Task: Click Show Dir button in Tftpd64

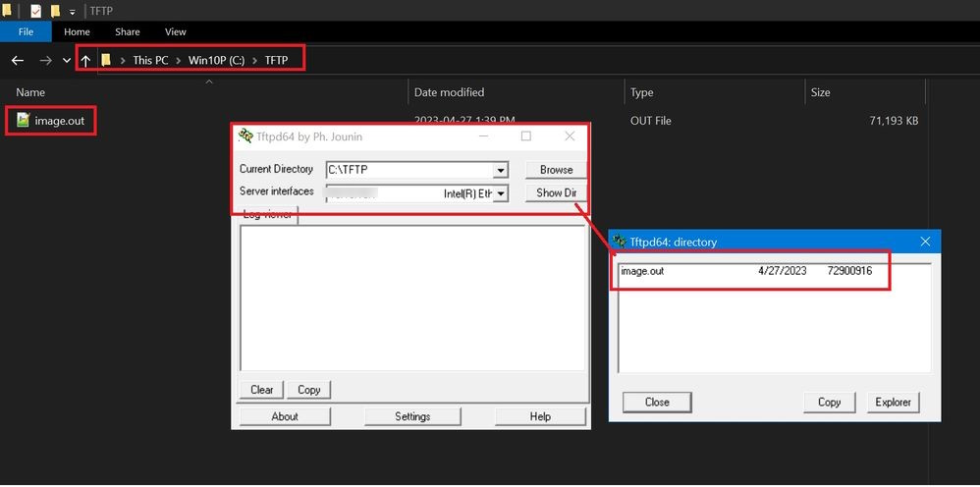Action: point(556,193)
